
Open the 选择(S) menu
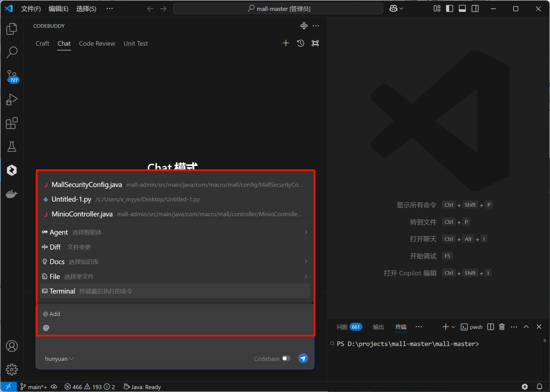pyautogui.click(x=86, y=9)
